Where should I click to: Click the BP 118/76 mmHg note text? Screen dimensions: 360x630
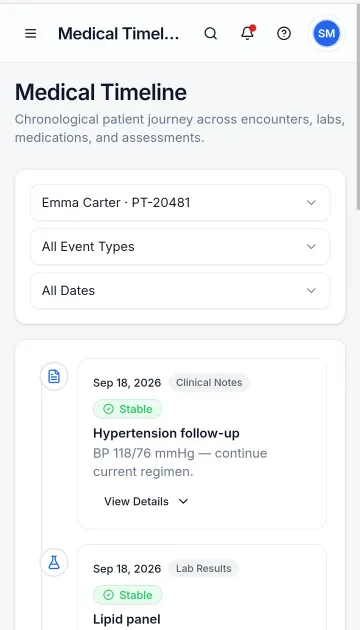[180, 462]
